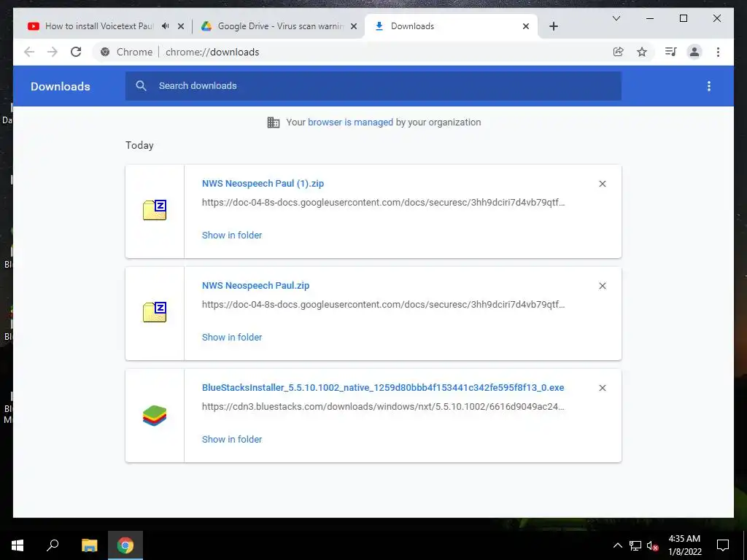Open the Downloads page more actions menu
Image resolution: width=747 pixels, height=560 pixels.
pyautogui.click(x=709, y=86)
